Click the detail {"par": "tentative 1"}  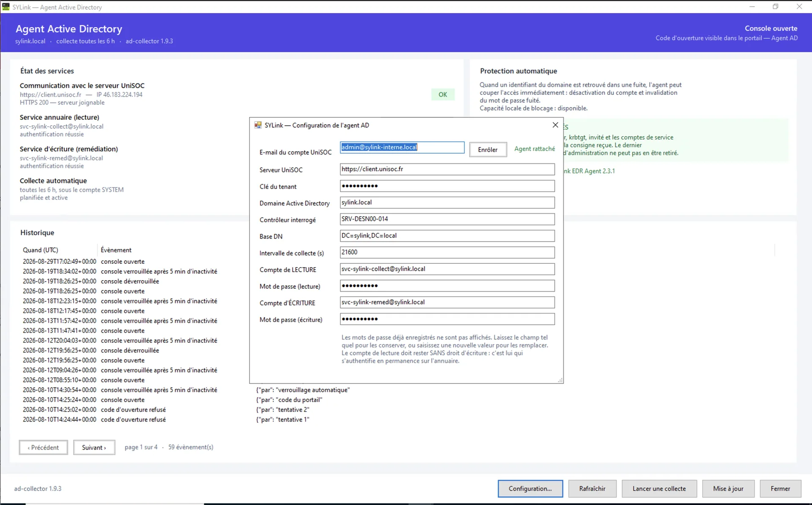point(283,419)
